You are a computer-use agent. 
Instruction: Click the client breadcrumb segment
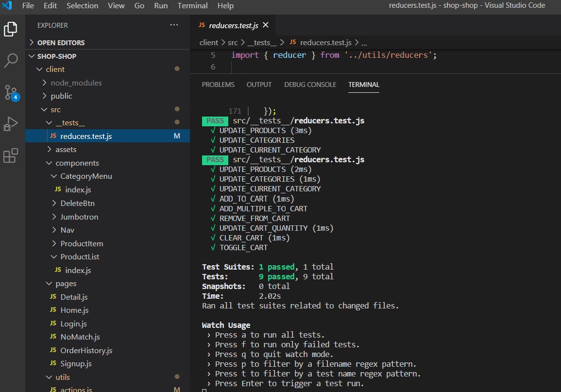(x=208, y=43)
